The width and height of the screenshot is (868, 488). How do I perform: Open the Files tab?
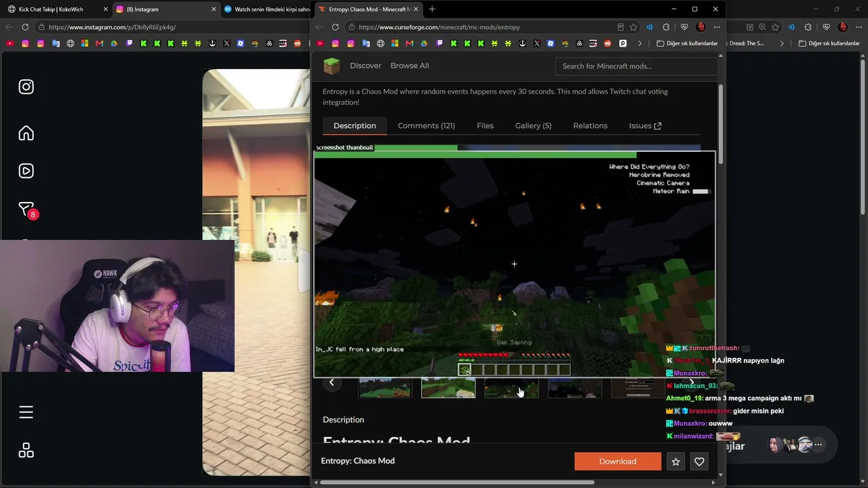pyautogui.click(x=485, y=125)
